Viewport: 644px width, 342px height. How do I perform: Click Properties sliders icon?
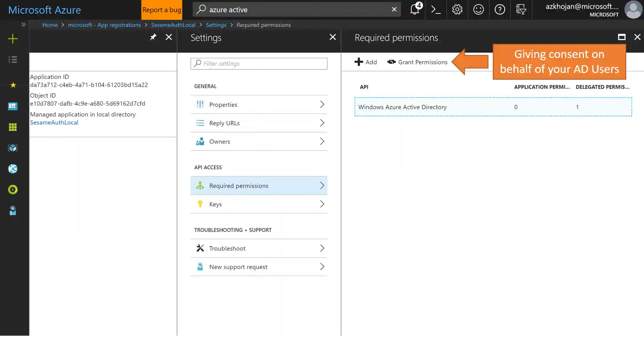200,104
